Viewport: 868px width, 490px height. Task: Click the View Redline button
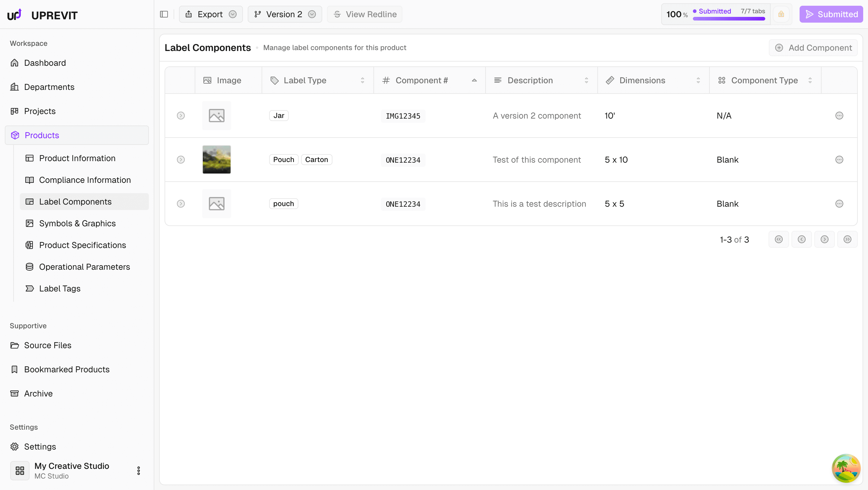365,14
